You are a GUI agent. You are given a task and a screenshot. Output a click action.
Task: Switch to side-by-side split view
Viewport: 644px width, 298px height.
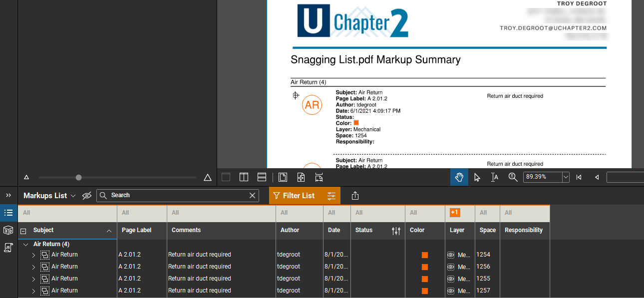244,177
